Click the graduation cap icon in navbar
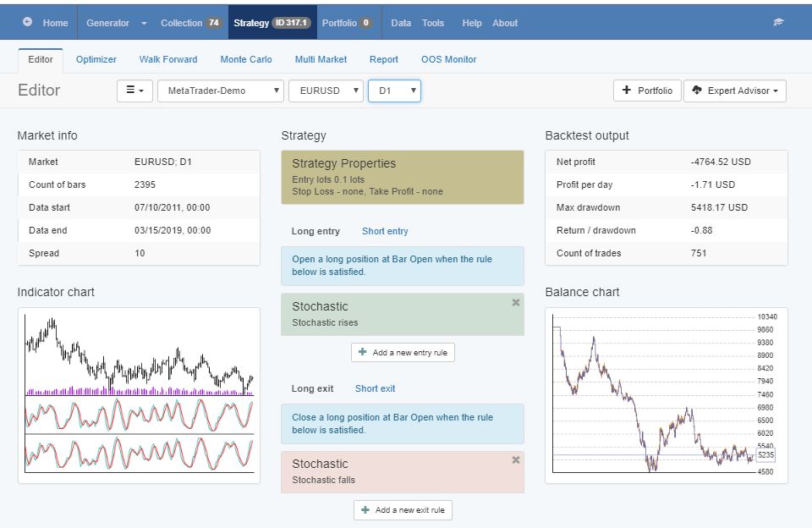 (x=778, y=23)
